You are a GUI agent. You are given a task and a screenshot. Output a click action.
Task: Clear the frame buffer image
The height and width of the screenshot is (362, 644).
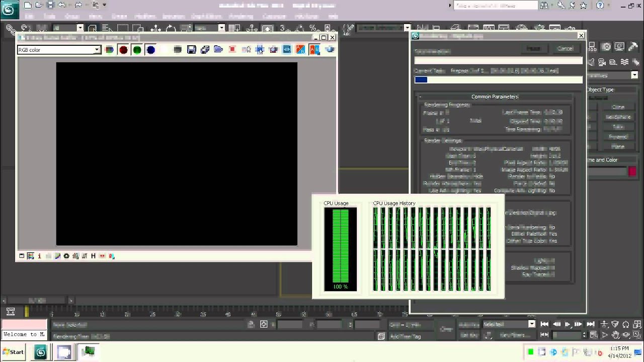[x=232, y=50]
